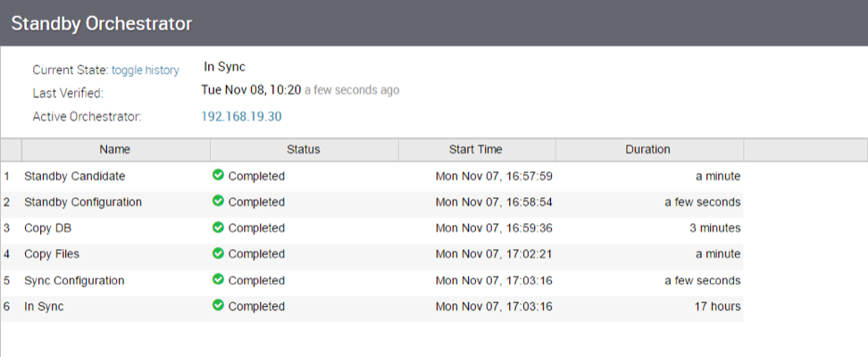Open Active Orchestrator 192.168.19.30 link
This screenshot has height=357, width=868.
click(243, 116)
